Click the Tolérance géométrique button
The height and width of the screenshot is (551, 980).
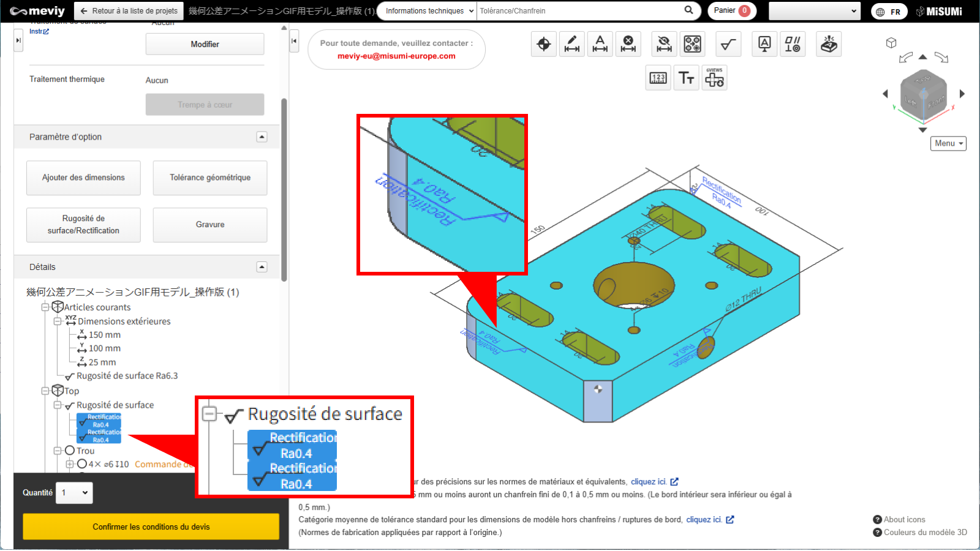point(210,178)
